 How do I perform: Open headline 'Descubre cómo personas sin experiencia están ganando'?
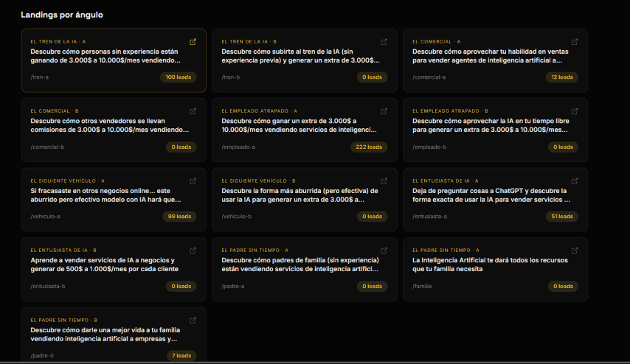[x=105, y=56]
